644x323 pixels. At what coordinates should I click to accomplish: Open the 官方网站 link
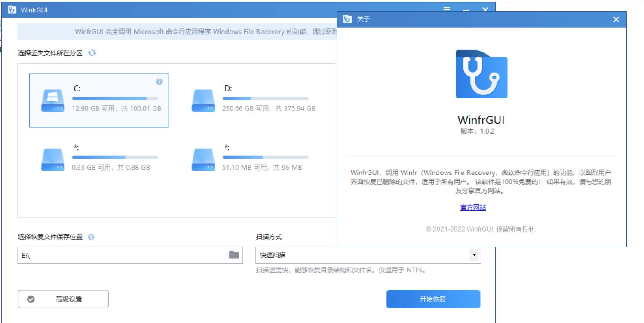pos(473,208)
